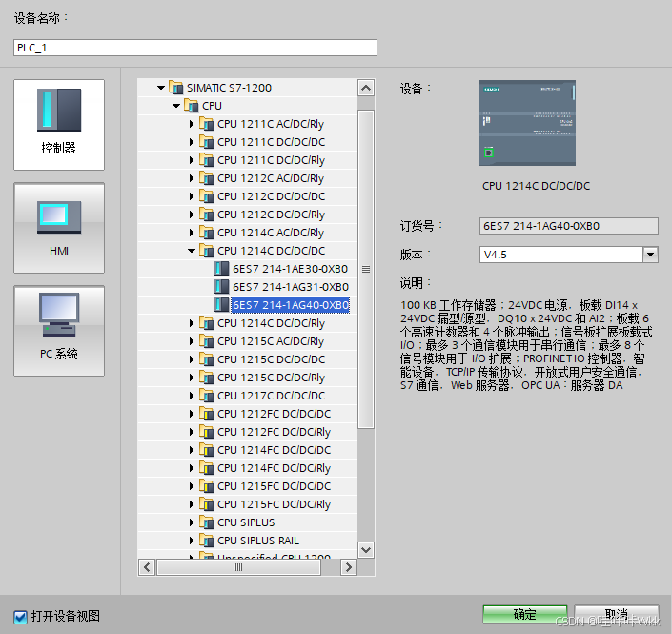Expand the CPU 1215FC DC/DC/DC node
This screenshot has height=634, width=672.
coord(192,486)
